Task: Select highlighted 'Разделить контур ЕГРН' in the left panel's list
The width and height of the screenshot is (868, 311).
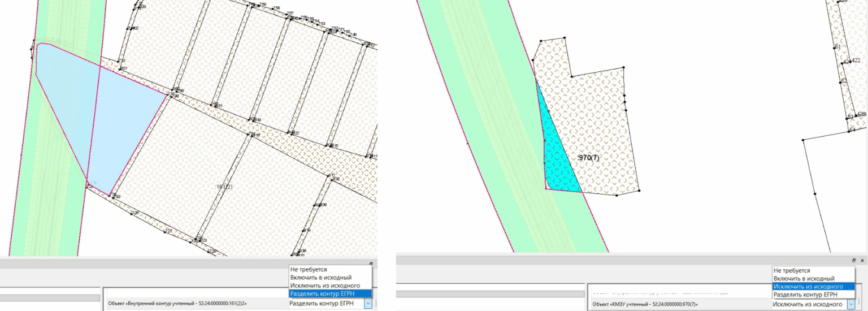Action: pos(330,293)
